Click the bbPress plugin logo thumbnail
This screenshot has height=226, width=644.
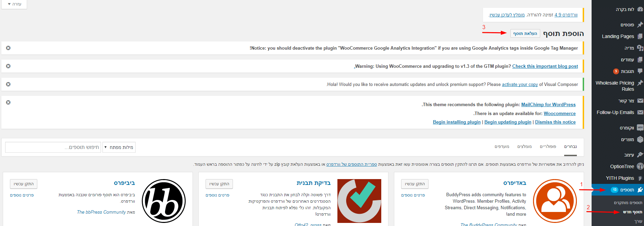164,201
